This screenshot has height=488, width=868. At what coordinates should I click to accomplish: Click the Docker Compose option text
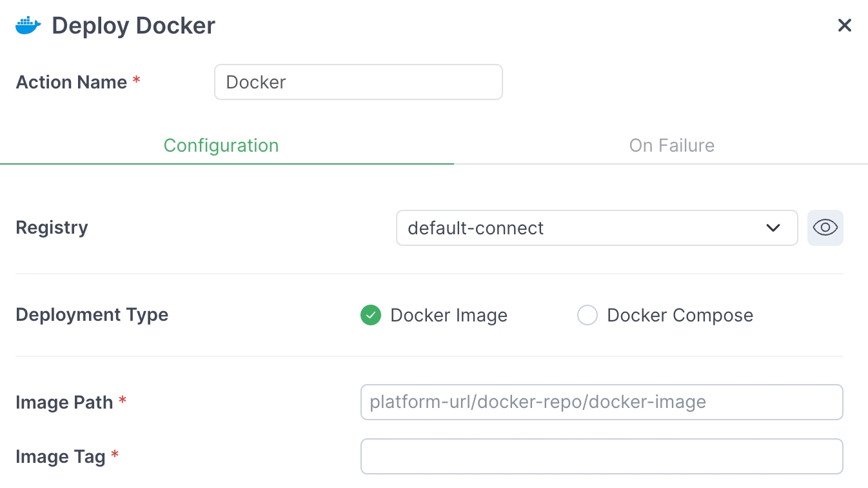680,316
